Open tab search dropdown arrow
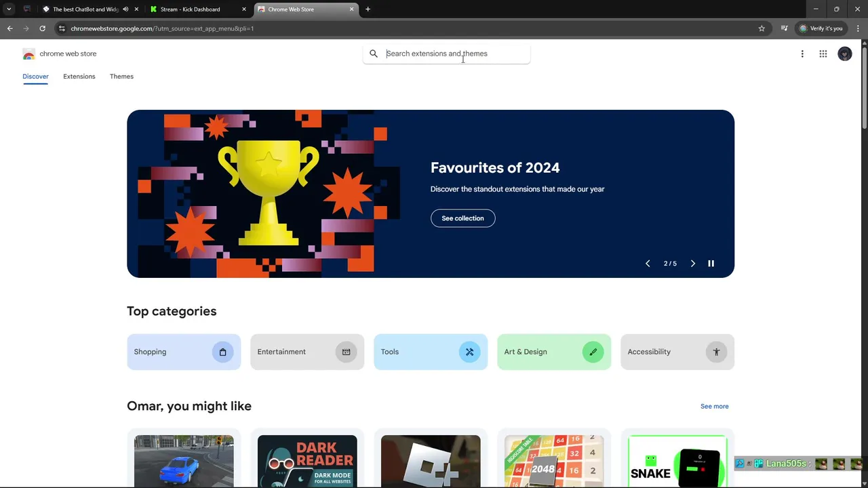This screenshot has width=868, height=488. pos(9,9)
